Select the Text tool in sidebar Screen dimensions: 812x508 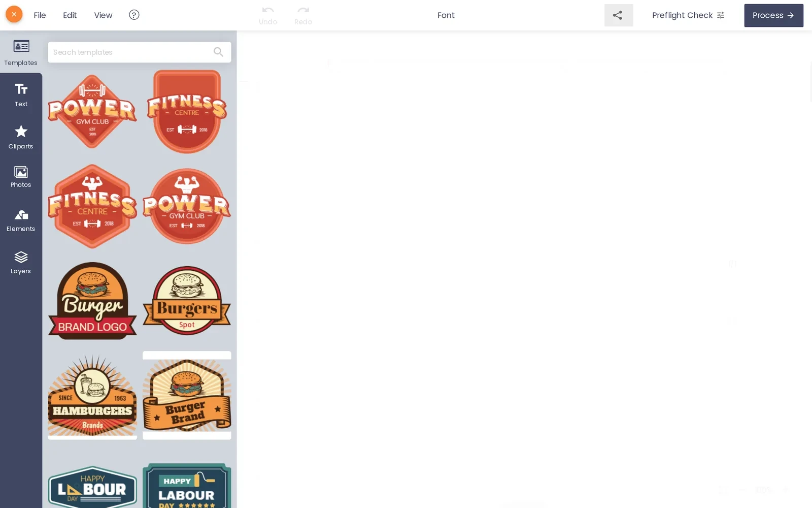(21, 94)
